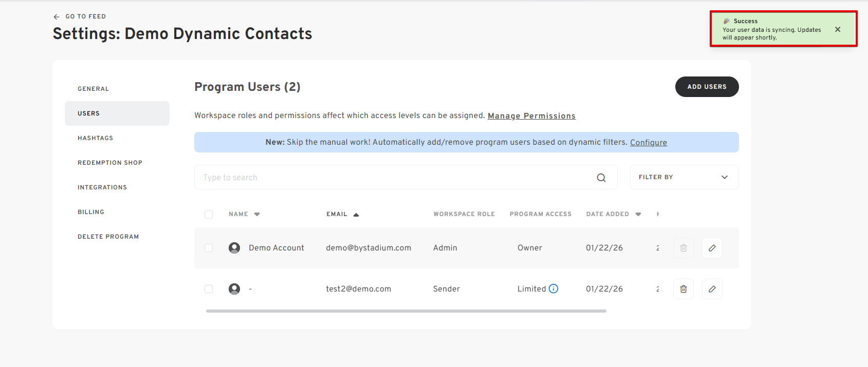Click the Go to Feed link
This screenshot has height=367, width=868.
(85, 16)
